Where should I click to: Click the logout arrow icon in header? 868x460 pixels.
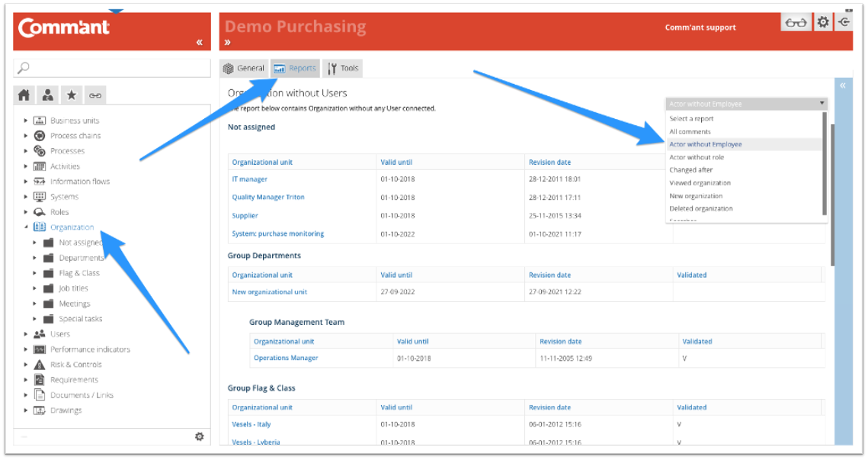(x=844, y=22)
